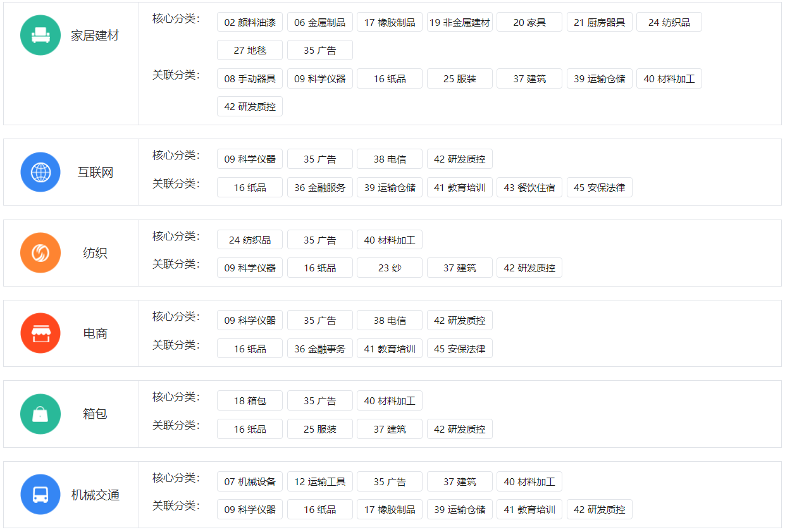Click the 18 箱包 tag
The height and width of the screenshot is (532, 785).
250,400
